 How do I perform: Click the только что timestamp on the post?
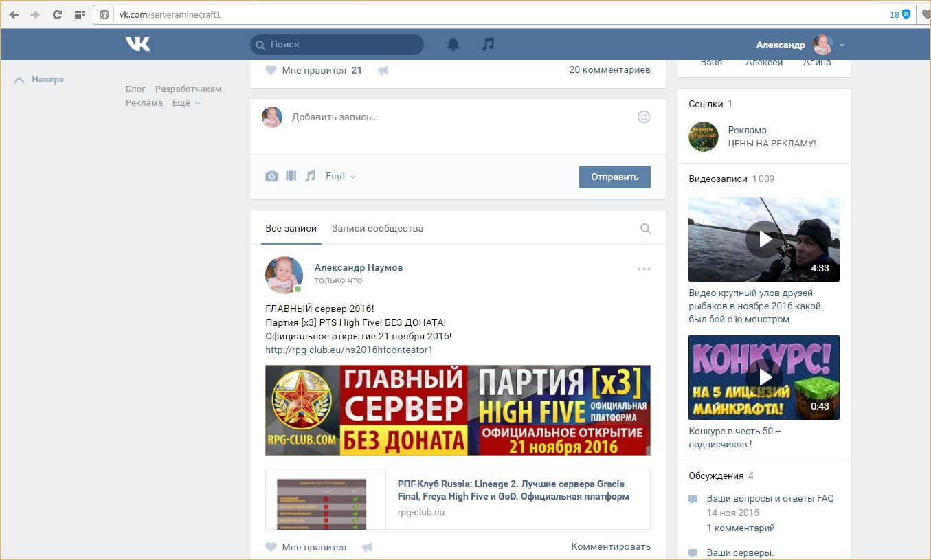pyautogui.click(x=338, y=280)
